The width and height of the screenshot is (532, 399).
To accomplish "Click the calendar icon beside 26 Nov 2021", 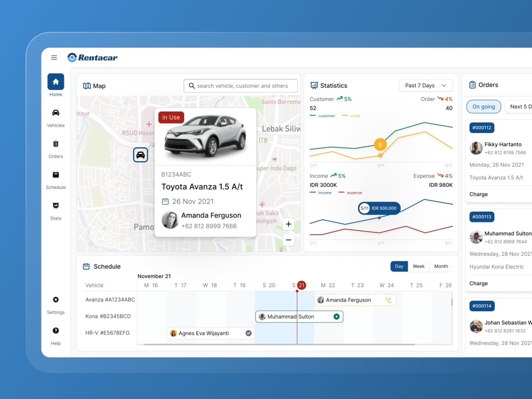I will pos(165,202).
